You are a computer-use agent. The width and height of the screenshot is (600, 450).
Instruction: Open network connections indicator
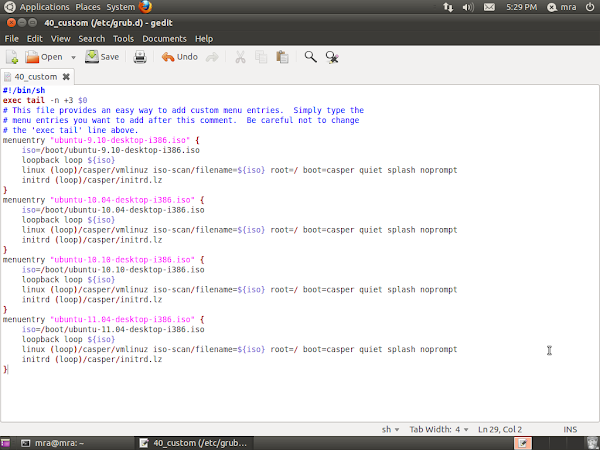coord(448,7)
